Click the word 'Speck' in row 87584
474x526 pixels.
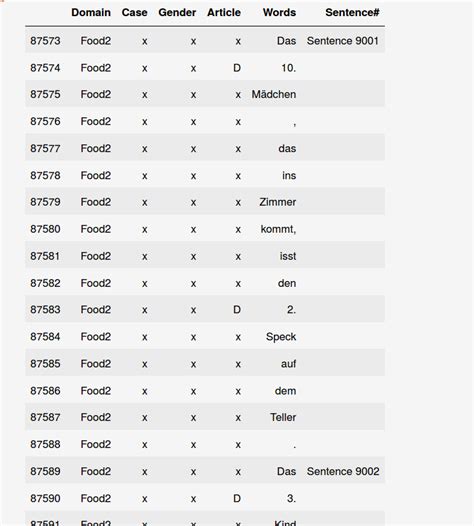(x=281, y=337)
